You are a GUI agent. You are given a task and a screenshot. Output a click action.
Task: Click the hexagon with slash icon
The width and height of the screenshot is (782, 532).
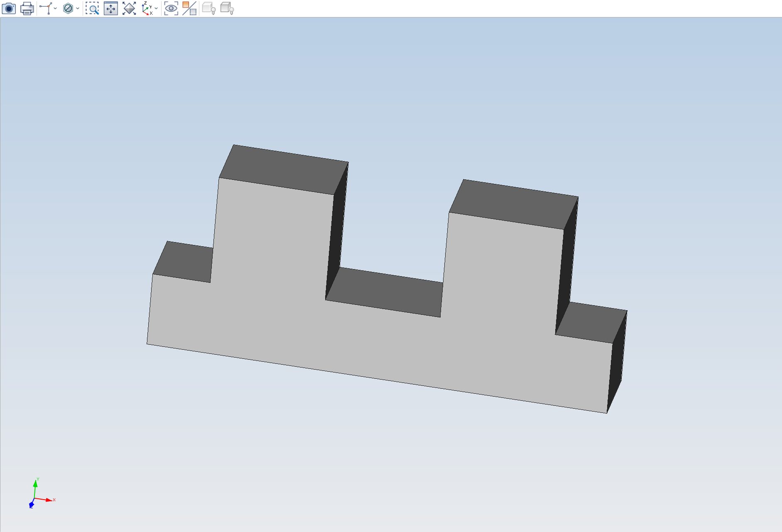point(68,8)
